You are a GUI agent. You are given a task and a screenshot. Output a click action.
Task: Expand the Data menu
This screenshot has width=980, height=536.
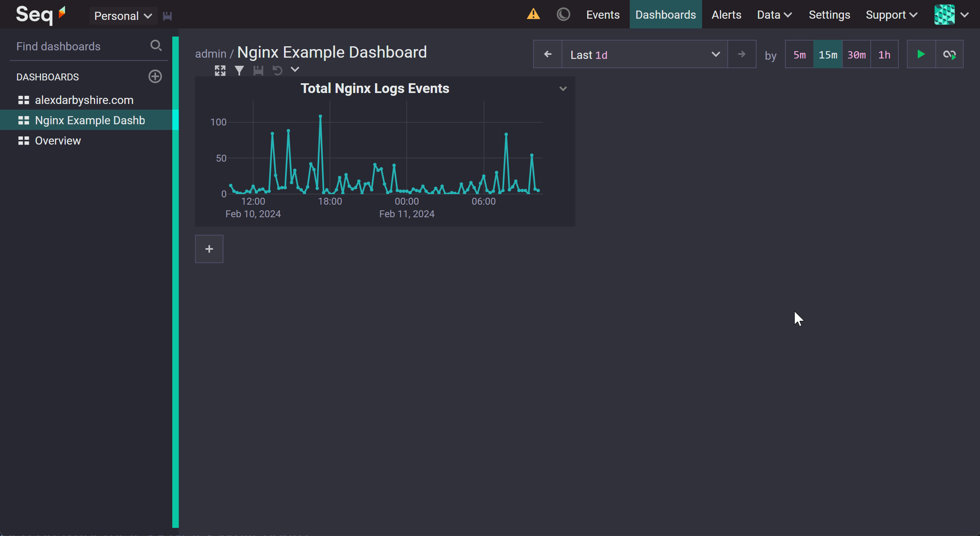tap(774, 15)
